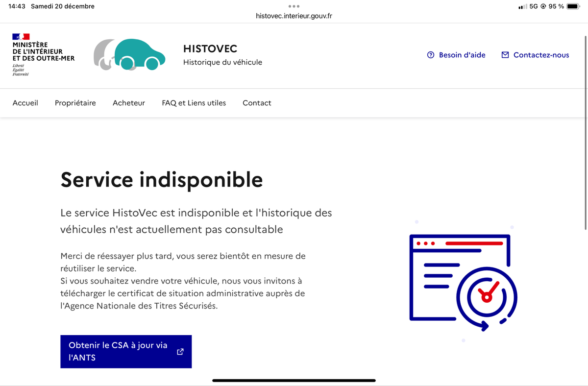Viewport: 588px width, 386px height.
Task: Tap the 14:43 clock in status bar
Action: 17,6
